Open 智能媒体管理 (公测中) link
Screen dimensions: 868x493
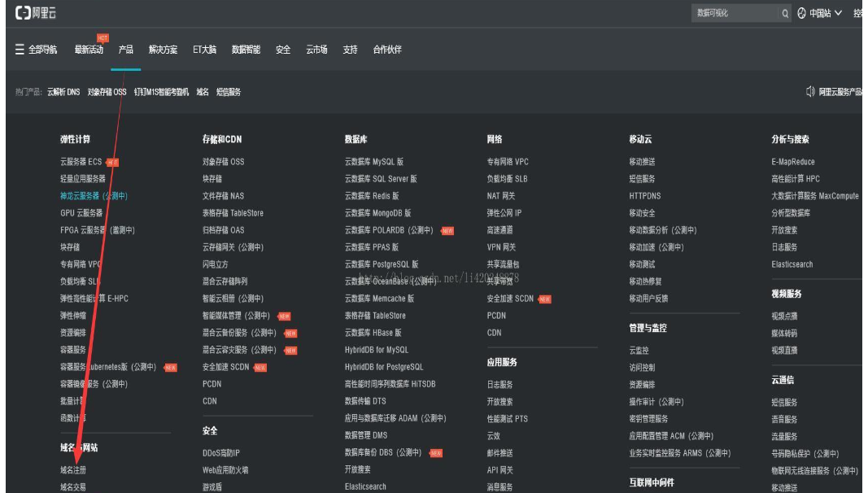pyautogui.click(x=237, y=316)
